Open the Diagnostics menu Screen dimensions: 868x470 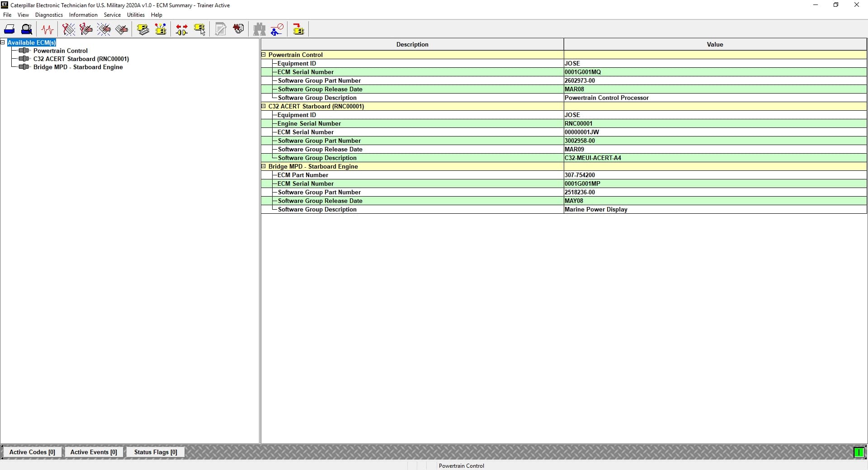coord(49,15)
